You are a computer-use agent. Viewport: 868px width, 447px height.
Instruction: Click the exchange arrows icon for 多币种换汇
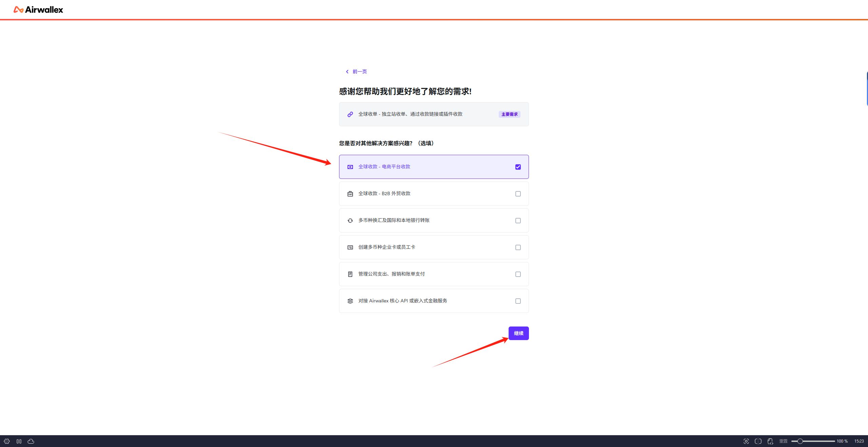(x=350, y=221)
